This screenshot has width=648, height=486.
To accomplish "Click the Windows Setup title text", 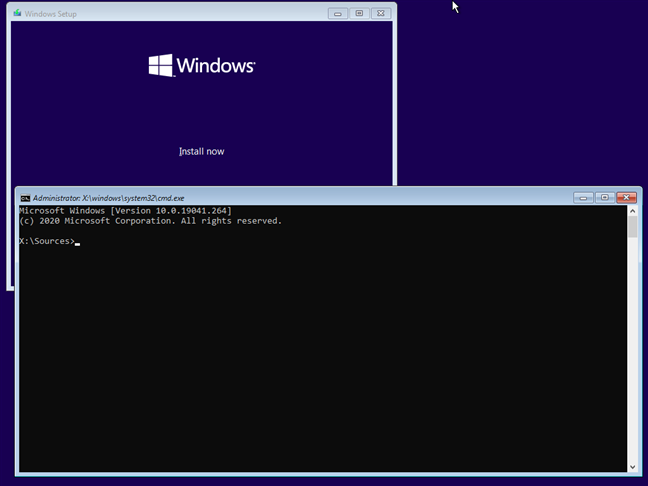I will click(50, 14).
